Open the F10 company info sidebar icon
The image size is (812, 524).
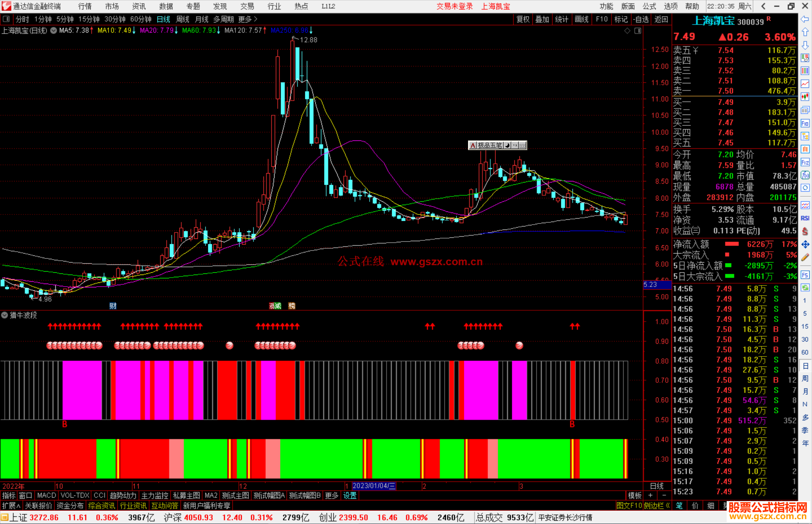[x=805, y=123]
